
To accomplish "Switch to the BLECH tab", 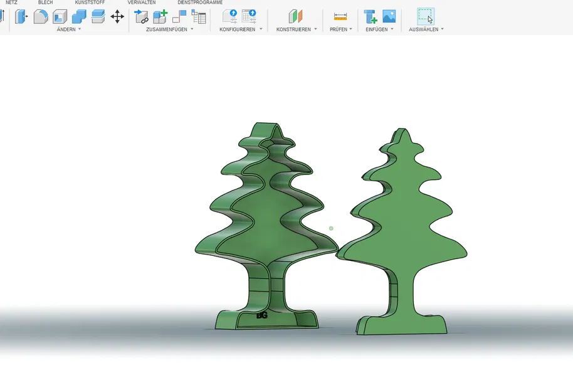I will (45, 3).
